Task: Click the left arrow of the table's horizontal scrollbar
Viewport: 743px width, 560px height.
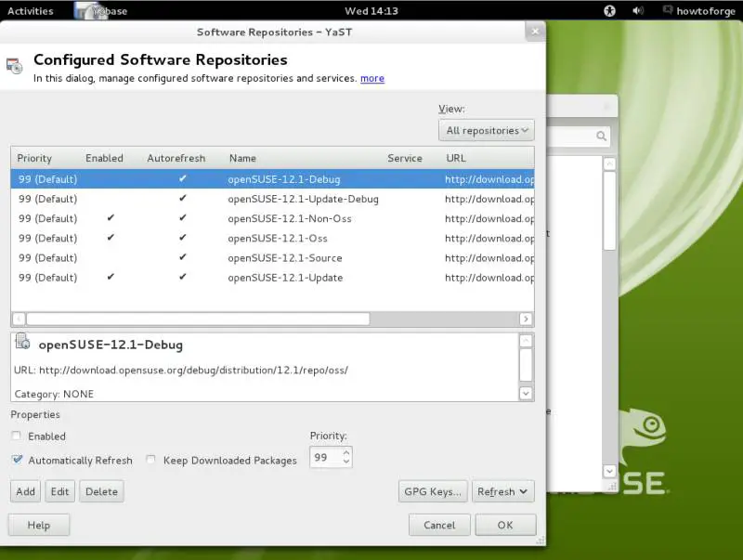Action: point(19,319)
